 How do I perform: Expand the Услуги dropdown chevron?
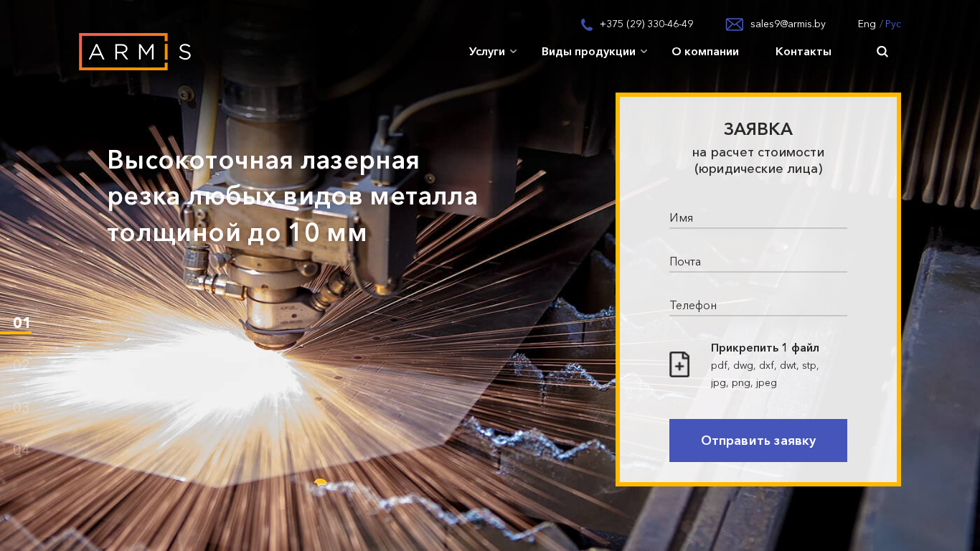pos(514,52)
